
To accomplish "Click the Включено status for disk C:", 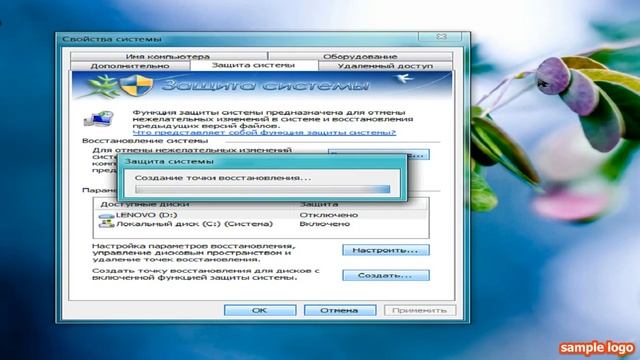I will (x=324, y=224).
